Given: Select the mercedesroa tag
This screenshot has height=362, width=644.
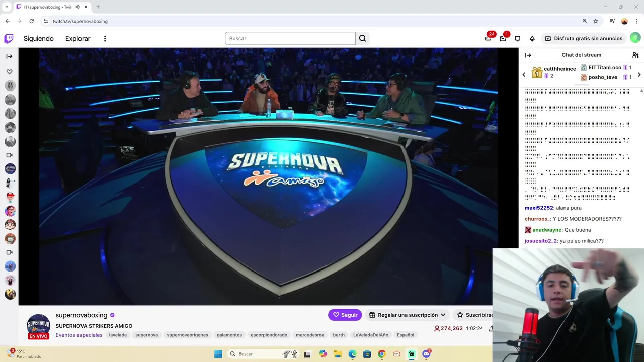Looking at the screenshot, I should (310, 335).
